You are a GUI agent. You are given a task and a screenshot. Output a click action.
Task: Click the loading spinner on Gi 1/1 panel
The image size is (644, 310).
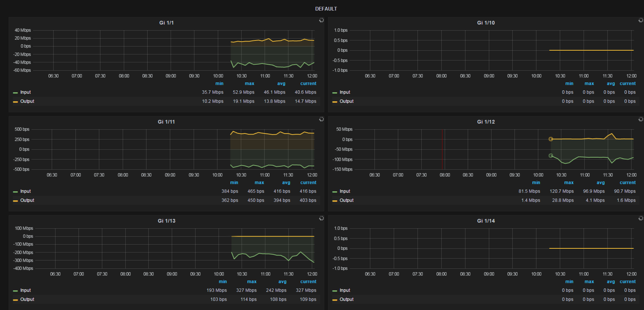pos(321,20)
